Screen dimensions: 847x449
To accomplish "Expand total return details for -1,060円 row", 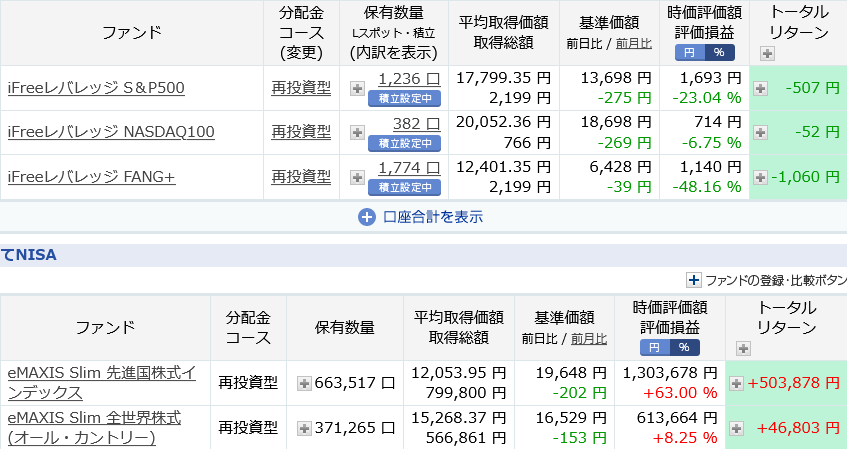I will (x=761, y=177).
